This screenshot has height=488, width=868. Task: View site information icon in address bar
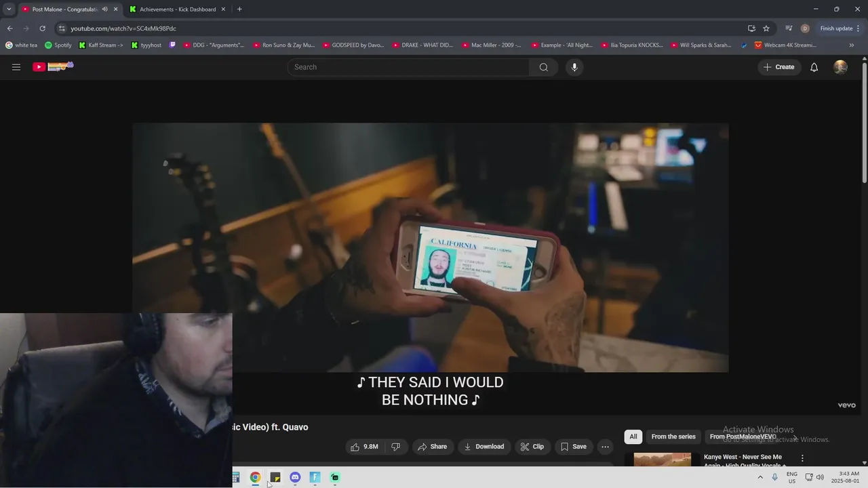pyautogui.click(x=62, y=28)
